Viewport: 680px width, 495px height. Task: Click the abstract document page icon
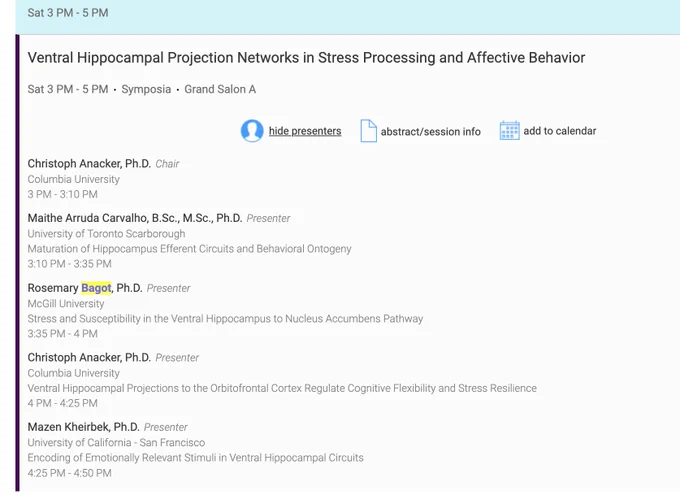[x=368, y=131]
